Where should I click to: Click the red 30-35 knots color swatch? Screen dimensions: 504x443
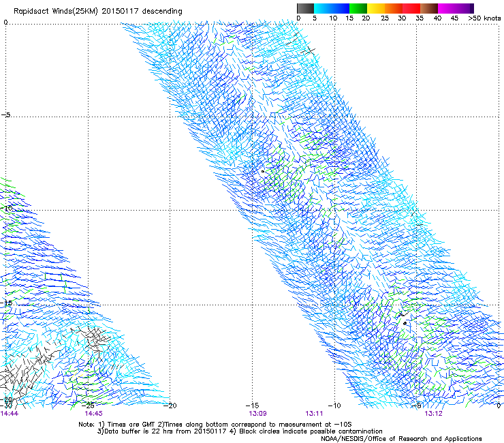(411, 8)
